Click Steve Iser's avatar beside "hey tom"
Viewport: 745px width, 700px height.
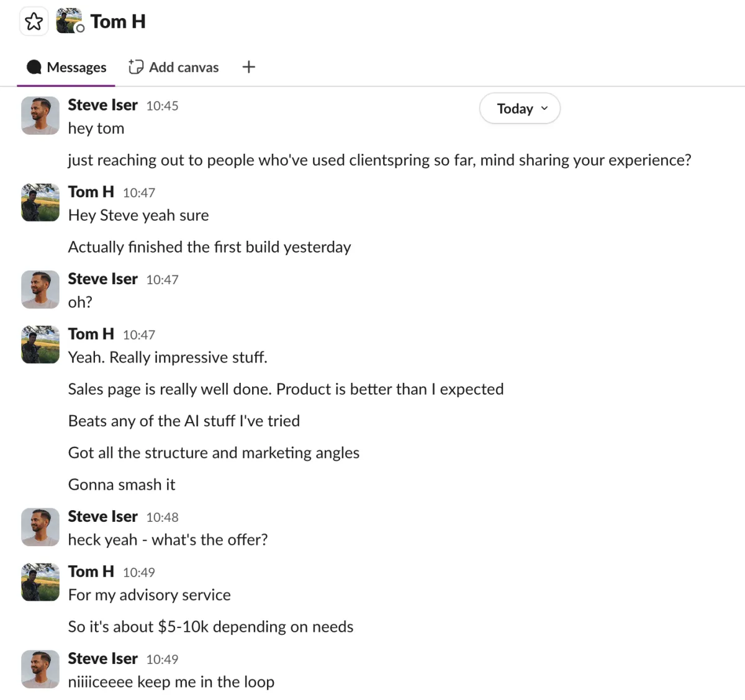[40, 115]
